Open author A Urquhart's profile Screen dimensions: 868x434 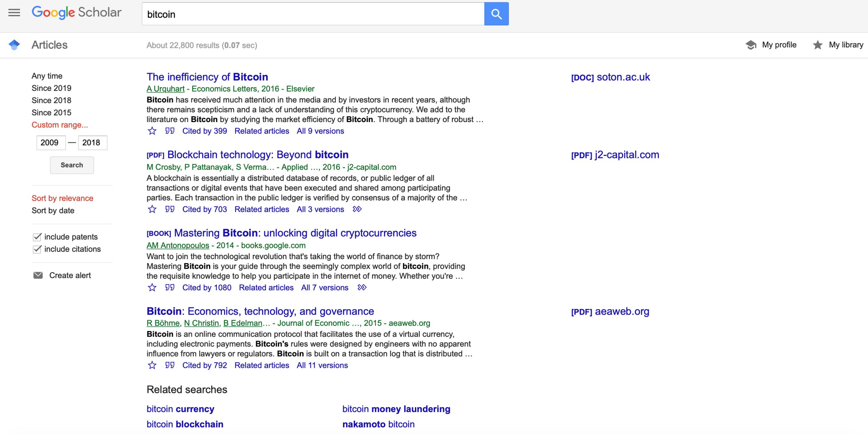pyautogui.click(x=165, y=89)
